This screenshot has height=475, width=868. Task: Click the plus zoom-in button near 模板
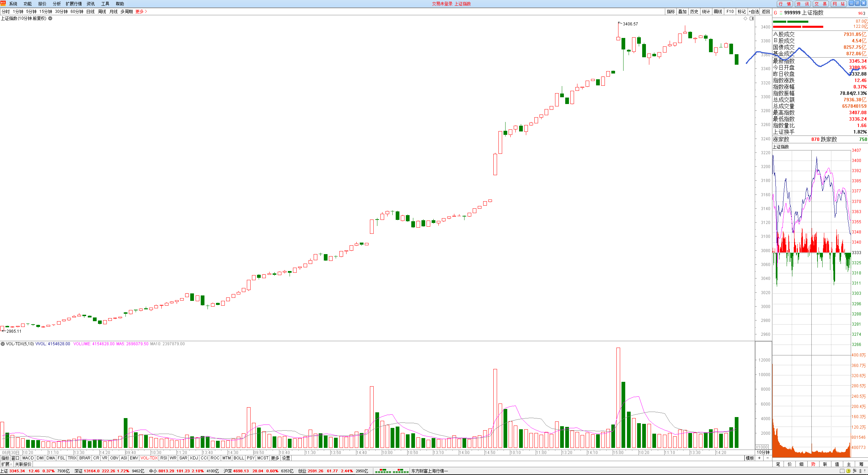click(x=759, y=458)
